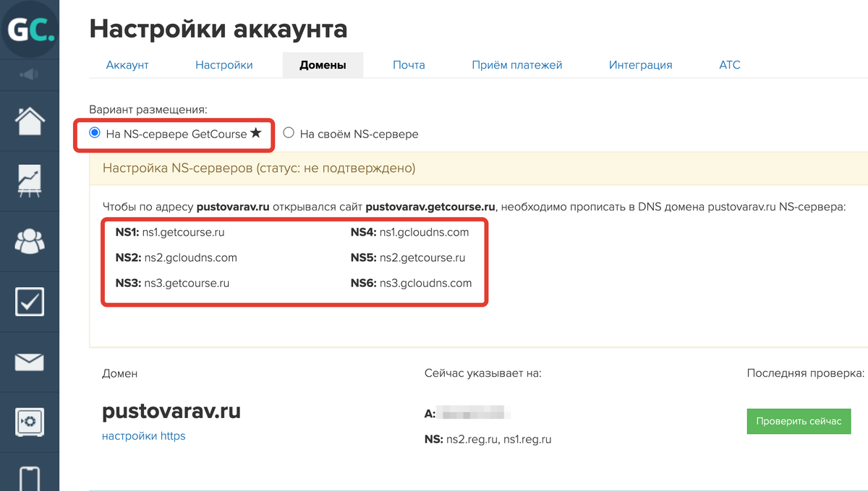Switch to the Аккаунт tab
The width and height of the screenshot is (868, 491).
coord(127,65)
